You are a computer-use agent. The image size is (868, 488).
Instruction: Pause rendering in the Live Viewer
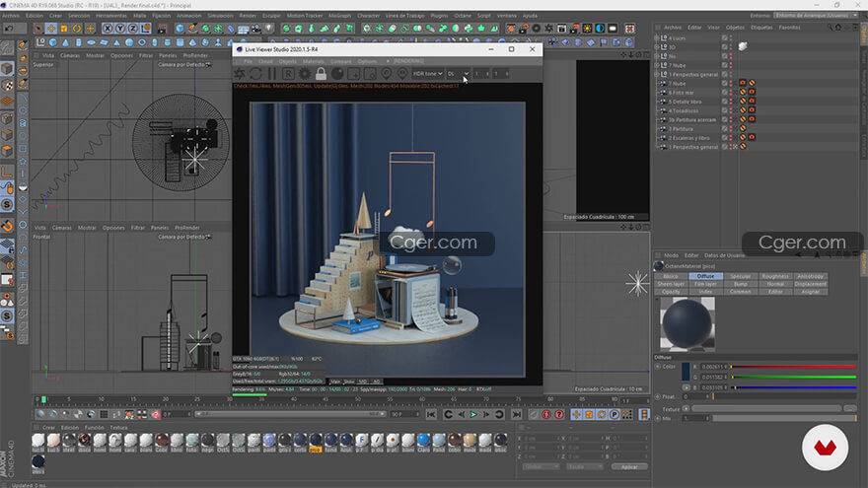pos(272,74)
